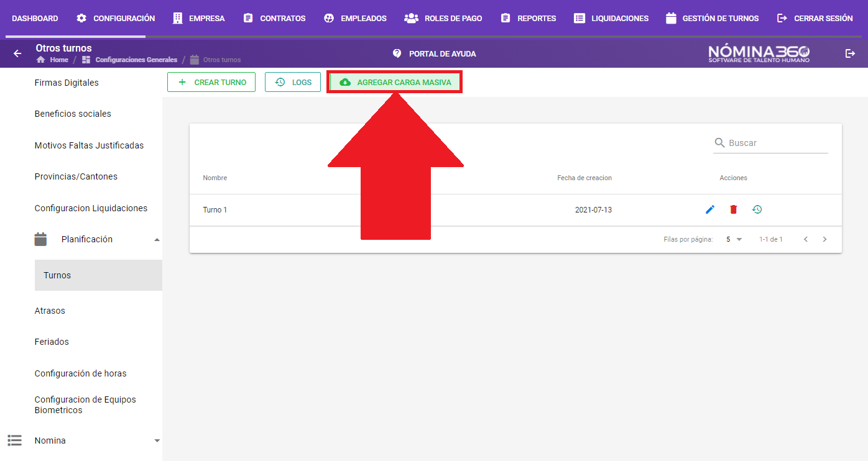View history of Turno 1 row
868x461 pixels.
click(x=757, y=210)
